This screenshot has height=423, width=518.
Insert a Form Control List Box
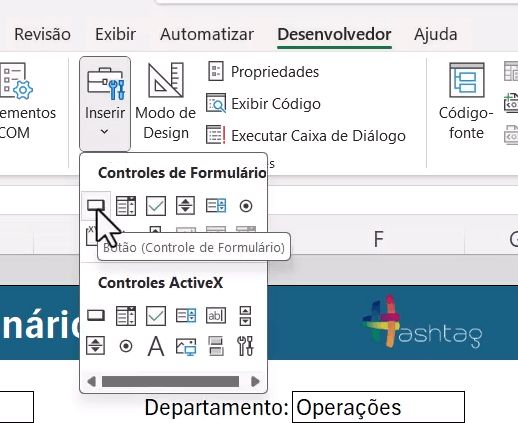click(x=216, y=205)
